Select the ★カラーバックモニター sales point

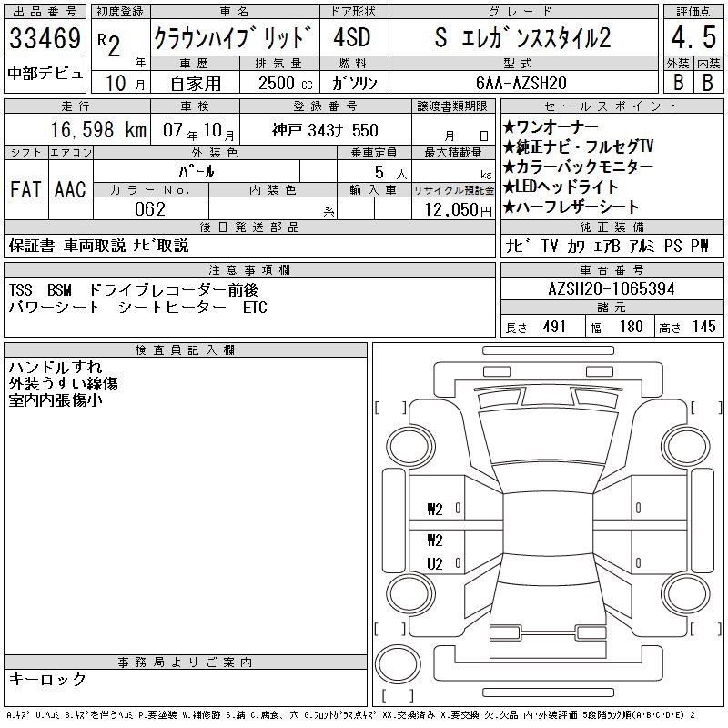(578, 167)
